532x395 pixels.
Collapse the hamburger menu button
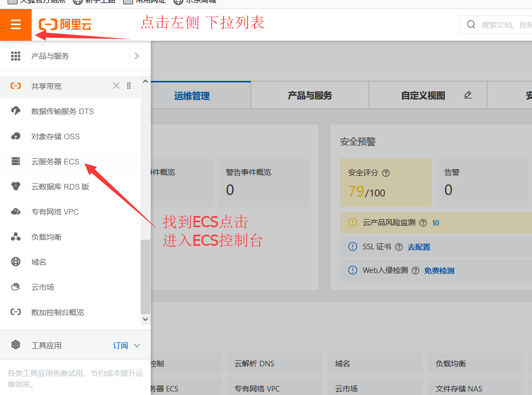point(16,25)
